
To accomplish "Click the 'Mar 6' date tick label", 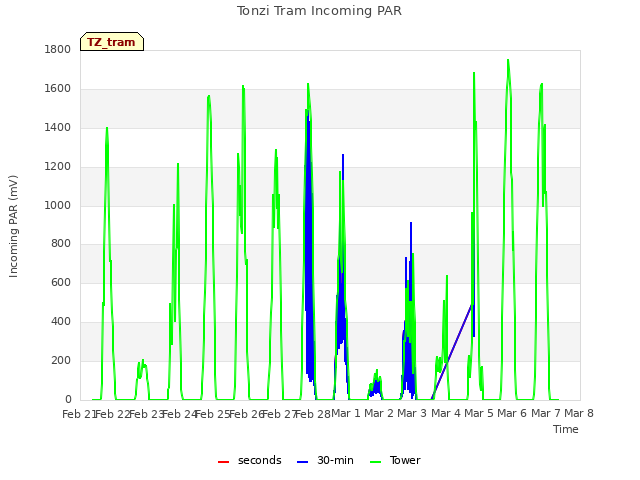I will point(512,413).
